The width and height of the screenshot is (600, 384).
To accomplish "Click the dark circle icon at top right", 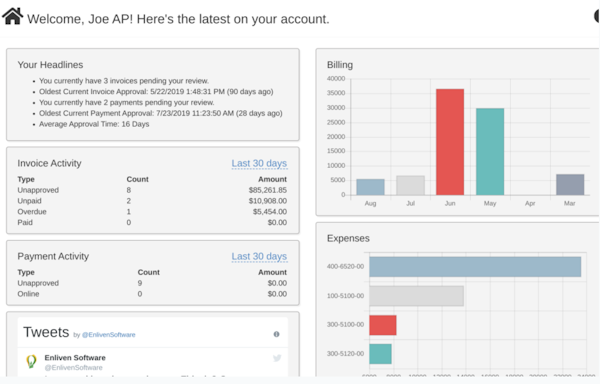I will pyautogui.click(x=597, y=16).
